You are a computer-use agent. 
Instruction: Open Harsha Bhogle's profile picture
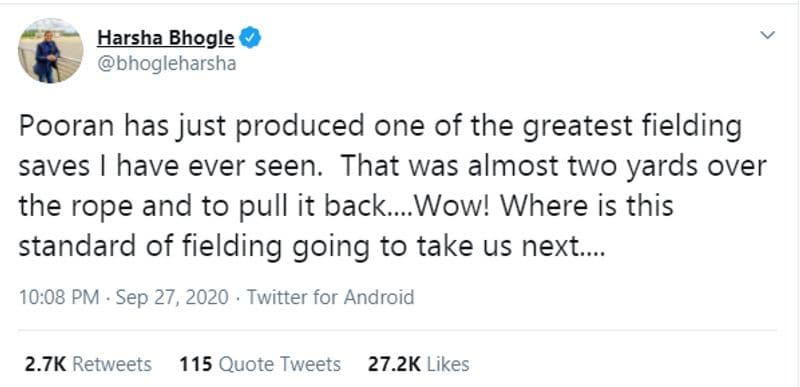[x=51, y=50]
